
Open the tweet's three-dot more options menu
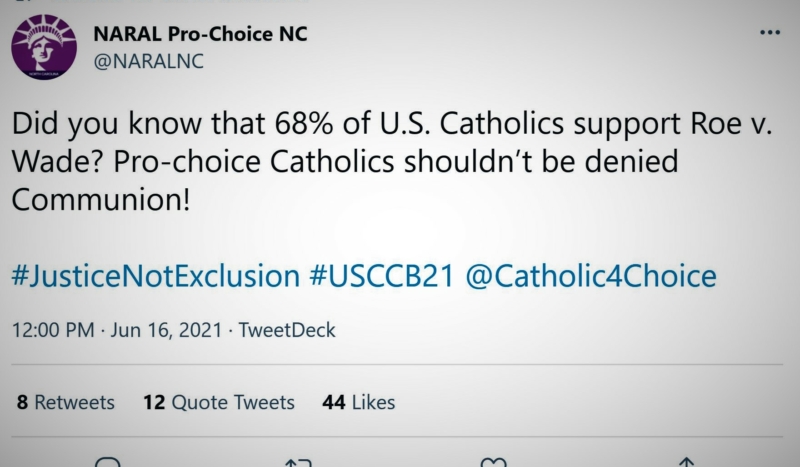770,33
